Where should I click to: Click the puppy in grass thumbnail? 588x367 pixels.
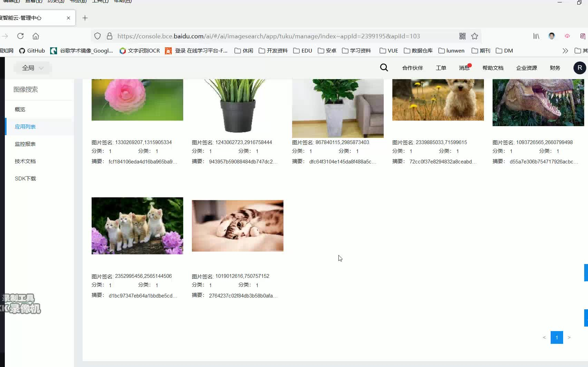[x=438, y=100]
